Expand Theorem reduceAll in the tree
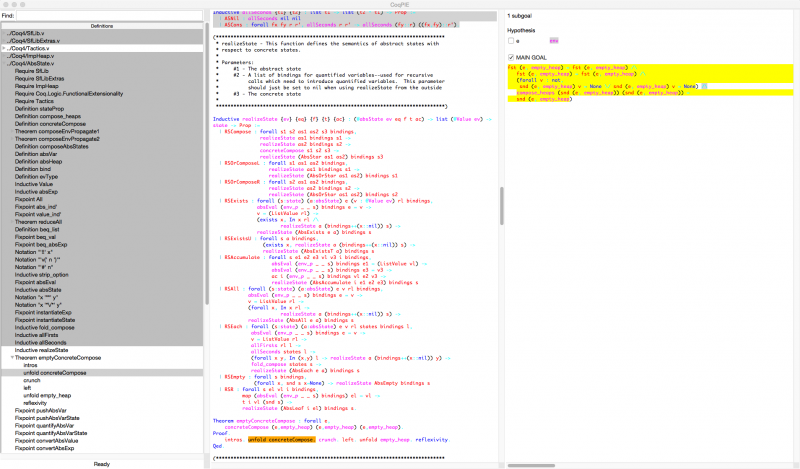Viewport: 800px width, 469px height. pos(12,222)
